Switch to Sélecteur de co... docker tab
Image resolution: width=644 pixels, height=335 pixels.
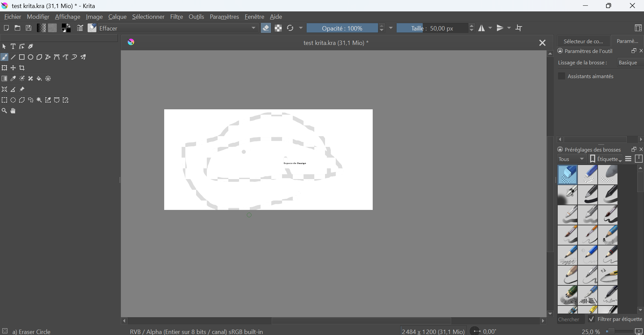pyautogui.click(x=584, y=41)
